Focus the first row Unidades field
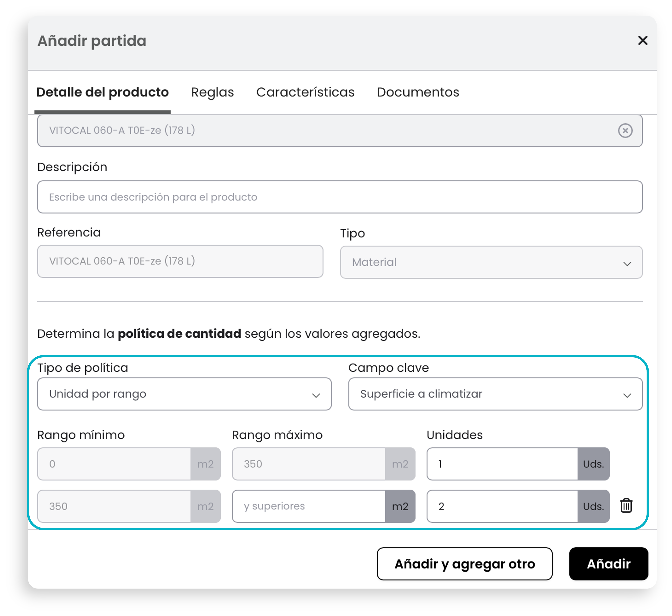 pyautogui.click(x=502, y=464)
